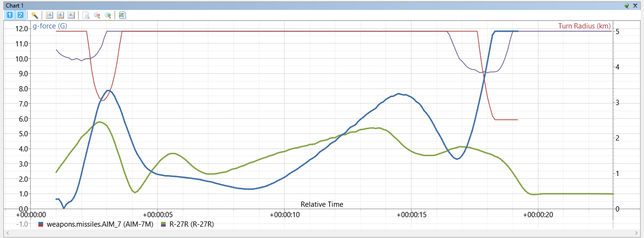644x238 pixels.
Task: Click the green R-27R legend color swatch
Action: point(164,223)
